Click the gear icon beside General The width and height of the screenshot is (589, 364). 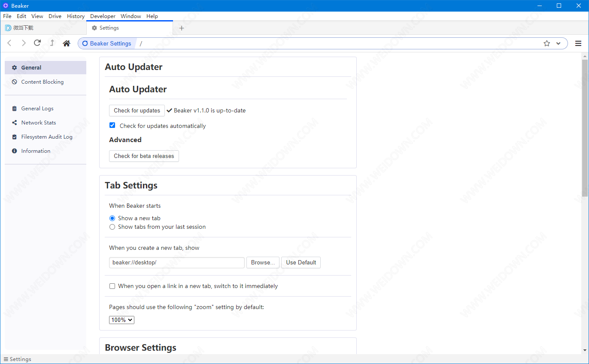click(15, 67)
